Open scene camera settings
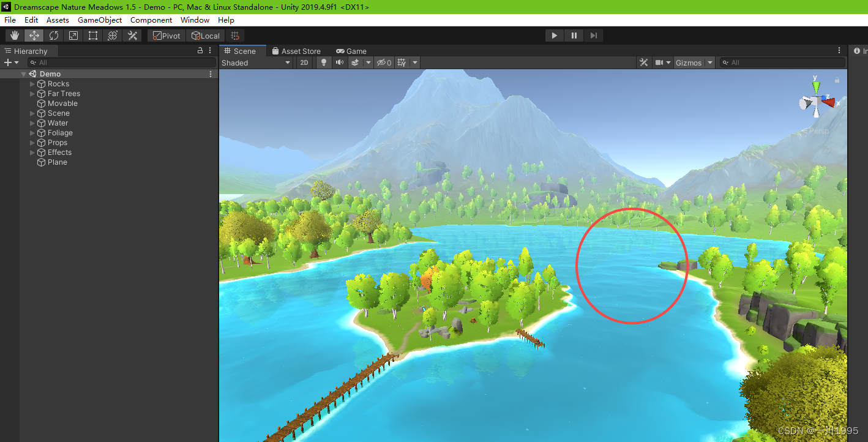Viewport: 868px width, 442px height. pyautogui.click(x=662, y=62)
